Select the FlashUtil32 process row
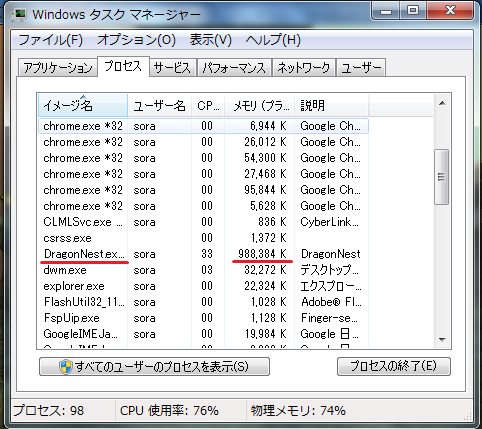482x429 pixels. click(x=203, y=302)
